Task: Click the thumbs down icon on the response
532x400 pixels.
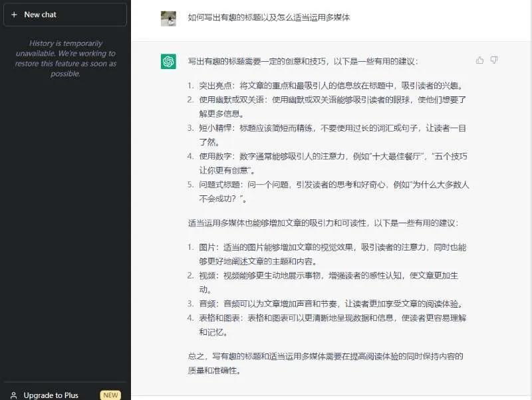Action: click(494, 60)
